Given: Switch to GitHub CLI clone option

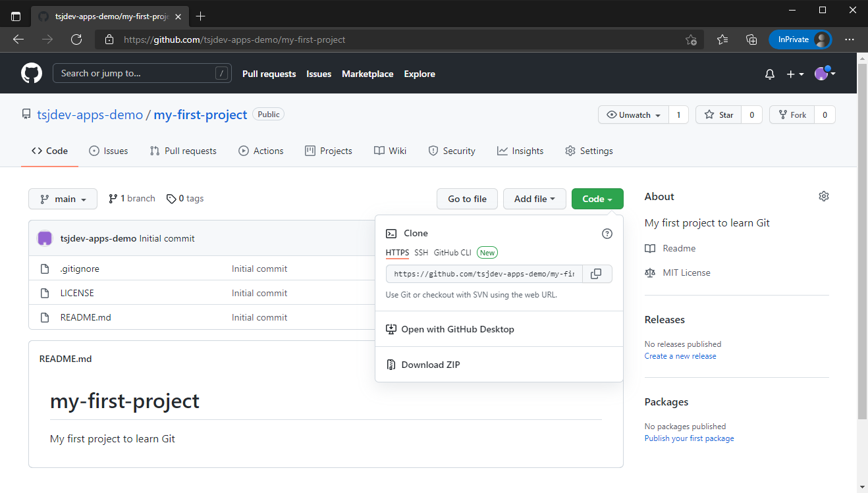Looking at the screenshot, I should click(452, 253).
